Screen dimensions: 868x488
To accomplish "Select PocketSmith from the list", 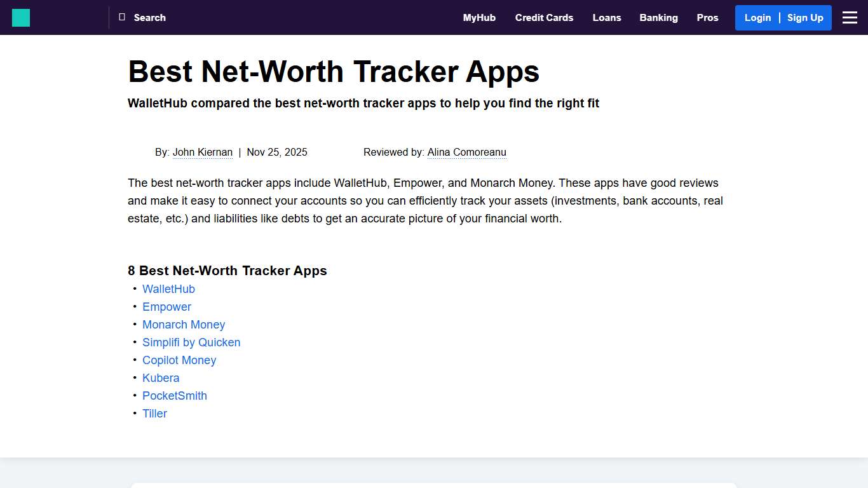I will coord(175,395).
